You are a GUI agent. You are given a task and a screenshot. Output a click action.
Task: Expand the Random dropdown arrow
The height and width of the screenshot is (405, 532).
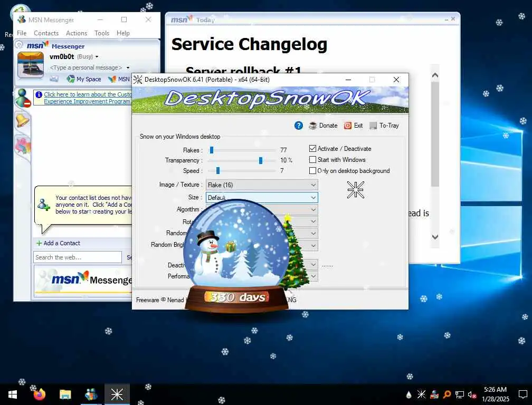[313, 233]
